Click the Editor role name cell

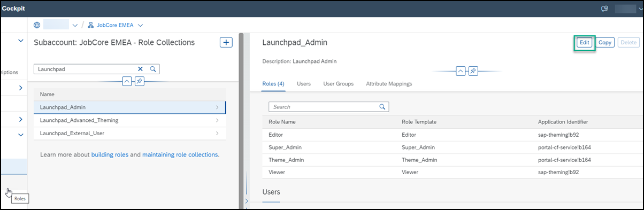tap(275, 135)
